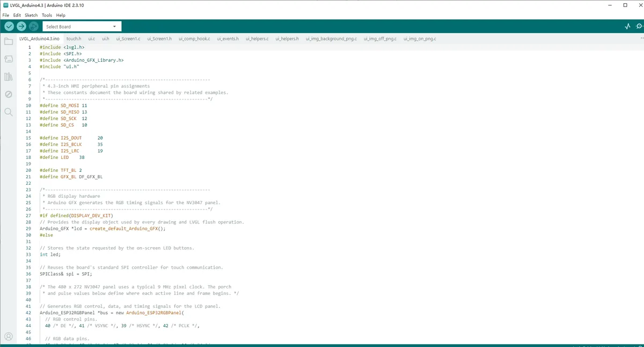Click the #define GFX_BL DF_GFX_BL line

point(71,177)
